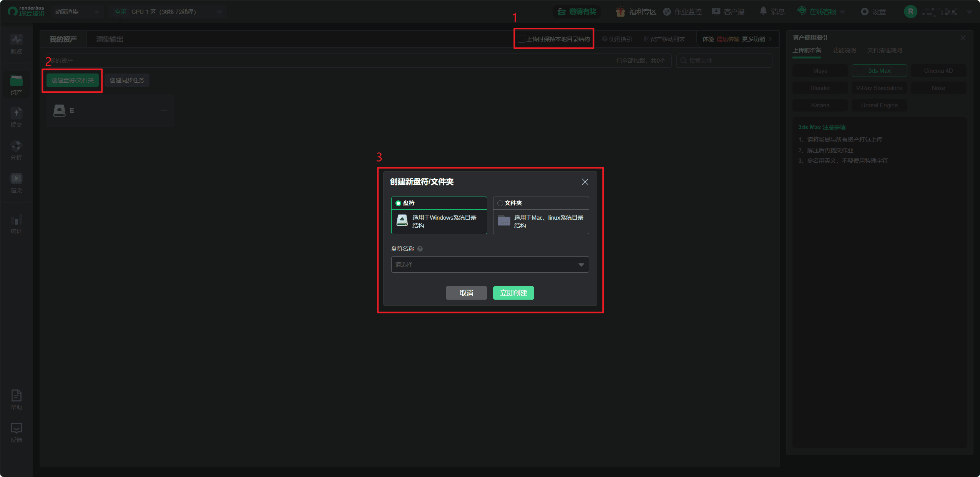The image size is (980, 477).
Task: Click the 取消 button
Action: click(467, 293)
